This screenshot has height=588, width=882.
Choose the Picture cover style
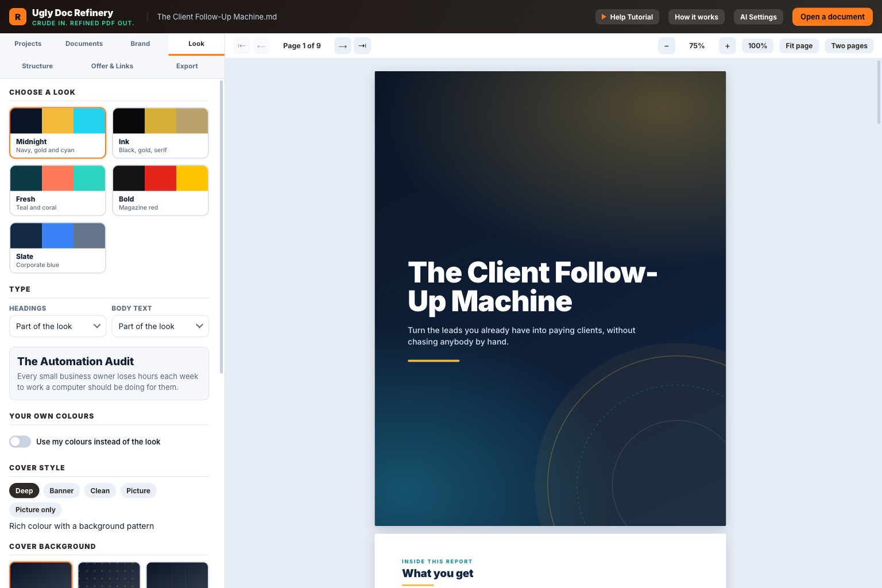pos(138,490)
